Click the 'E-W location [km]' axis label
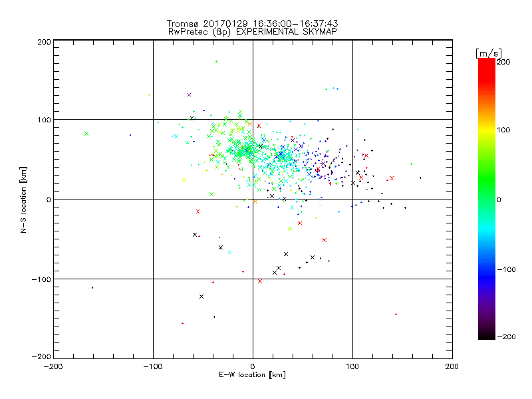 click(x=252, y=374)
